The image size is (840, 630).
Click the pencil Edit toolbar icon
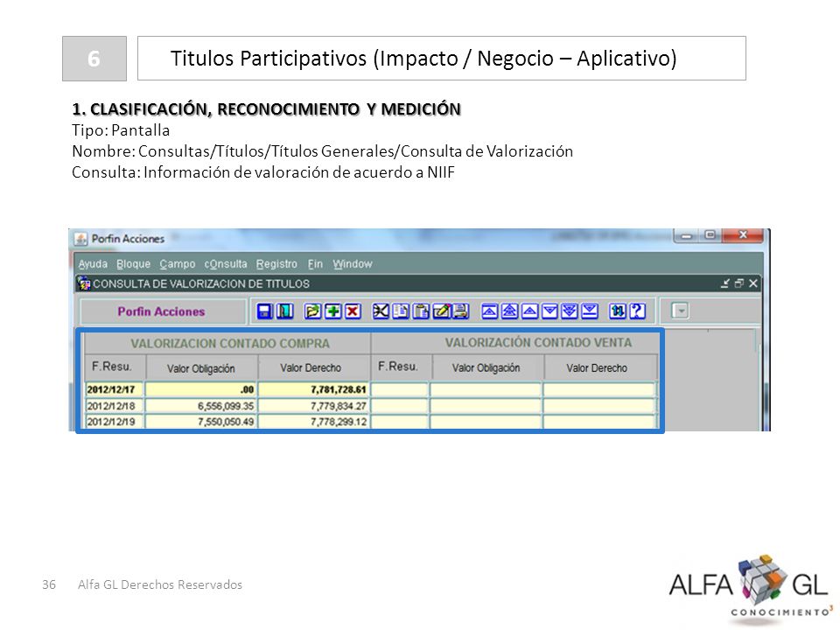[441, 311]
